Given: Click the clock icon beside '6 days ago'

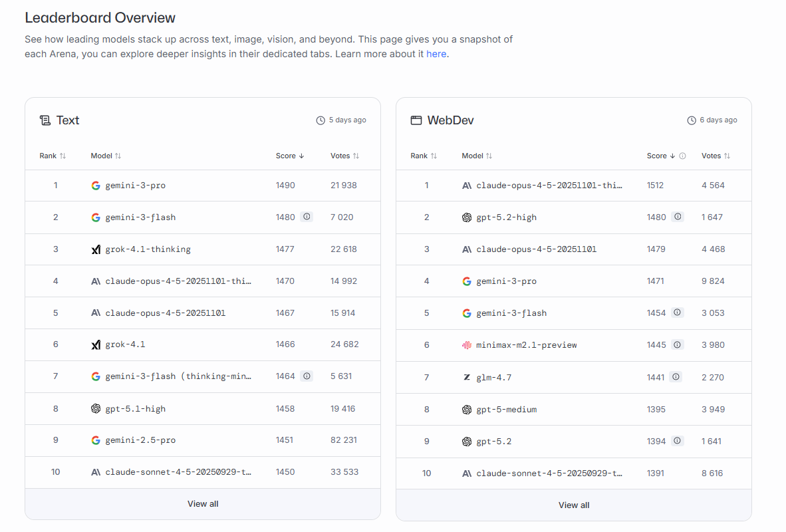Looking at the screenshot, I should 692,120.
